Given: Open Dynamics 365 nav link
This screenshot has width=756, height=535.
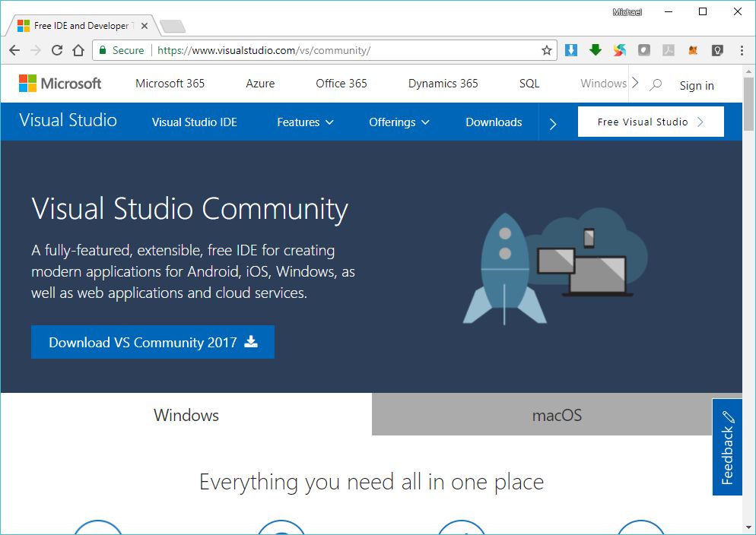Looking at the screenshot, I should tap(443, 84).
